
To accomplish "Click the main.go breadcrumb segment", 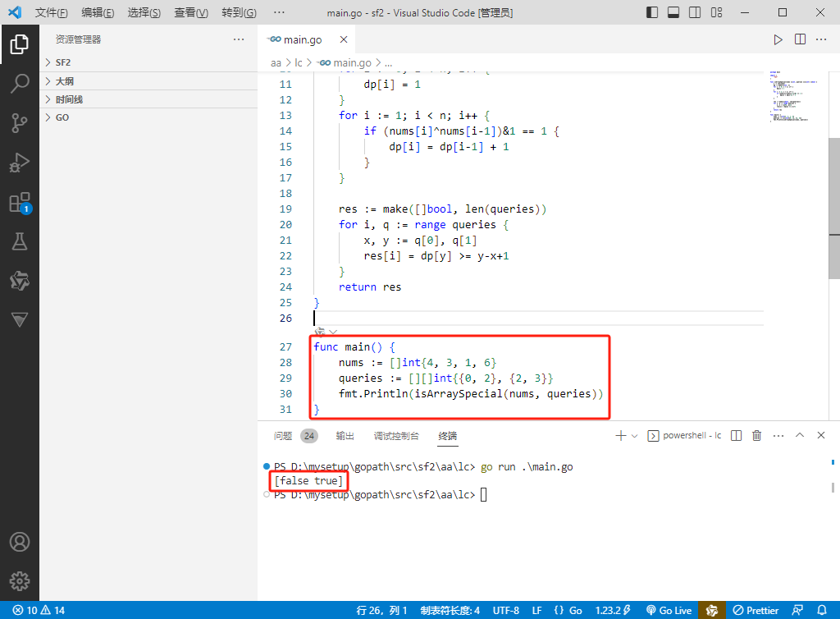I will [345, 62].
